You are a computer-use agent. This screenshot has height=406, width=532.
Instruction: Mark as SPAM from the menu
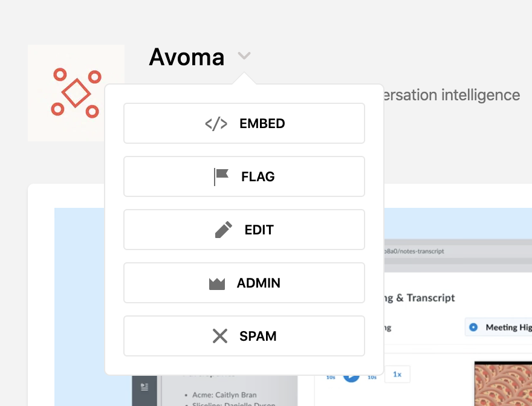pos(244,336)
